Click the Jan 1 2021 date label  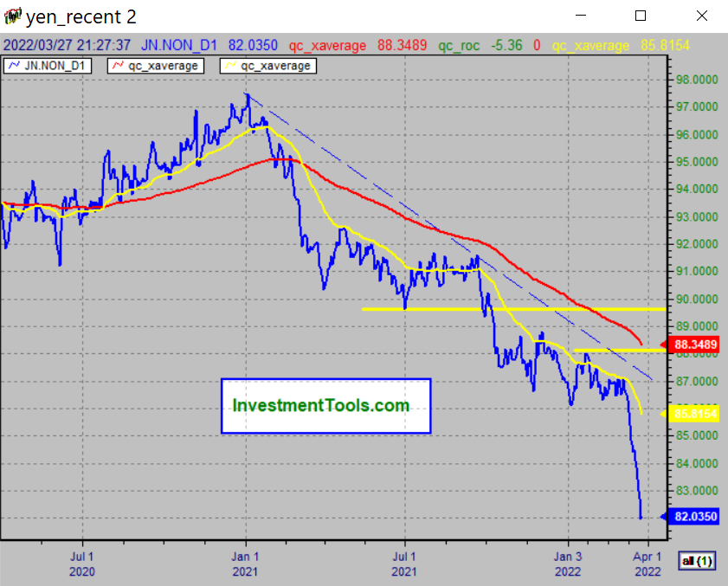[246, 564]
